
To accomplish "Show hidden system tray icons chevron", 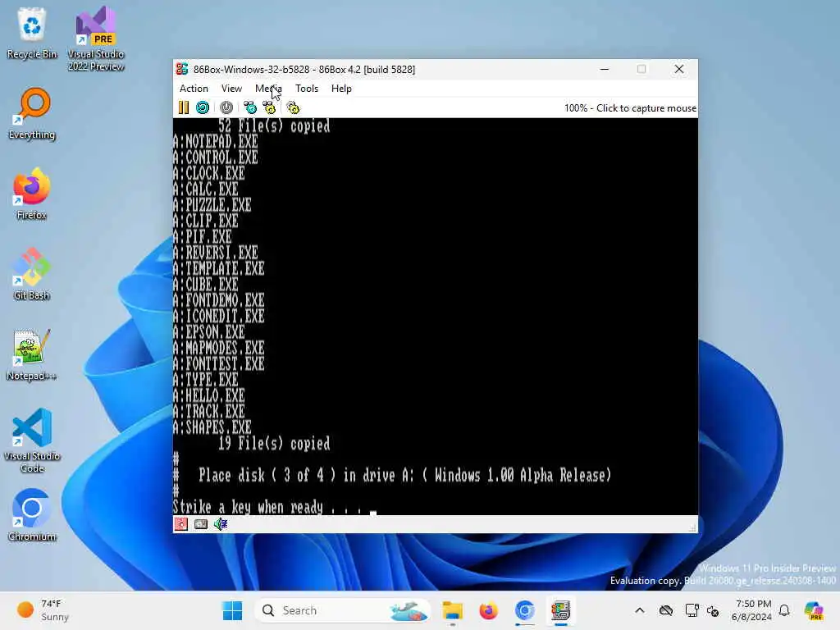I will [x=640, y=610].
